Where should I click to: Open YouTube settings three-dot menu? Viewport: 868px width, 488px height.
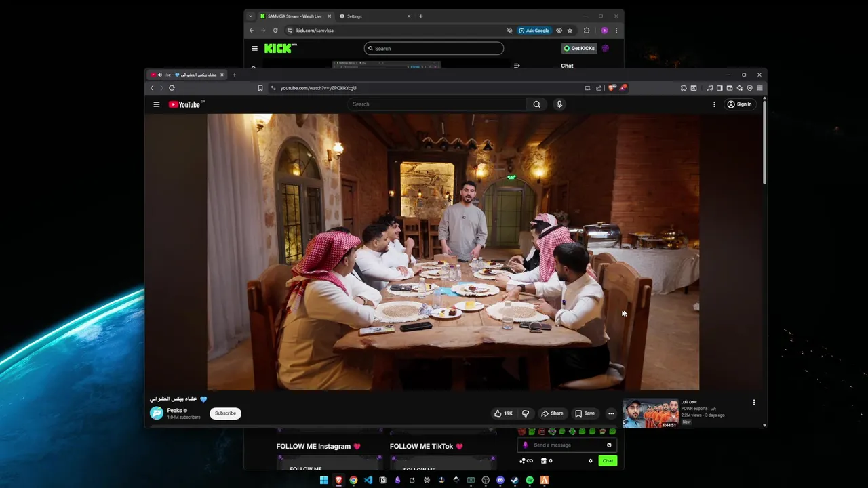[714, 104]
